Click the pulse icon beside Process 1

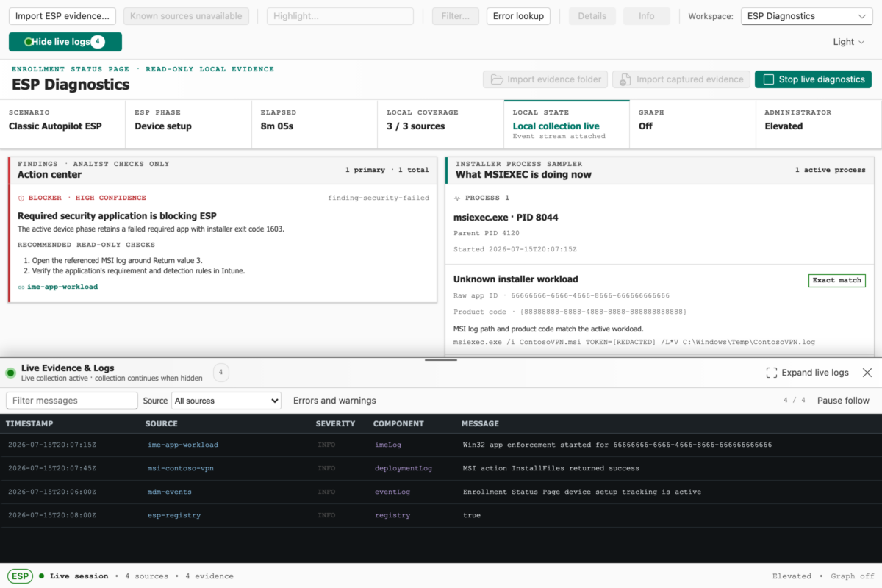(457, 198)
